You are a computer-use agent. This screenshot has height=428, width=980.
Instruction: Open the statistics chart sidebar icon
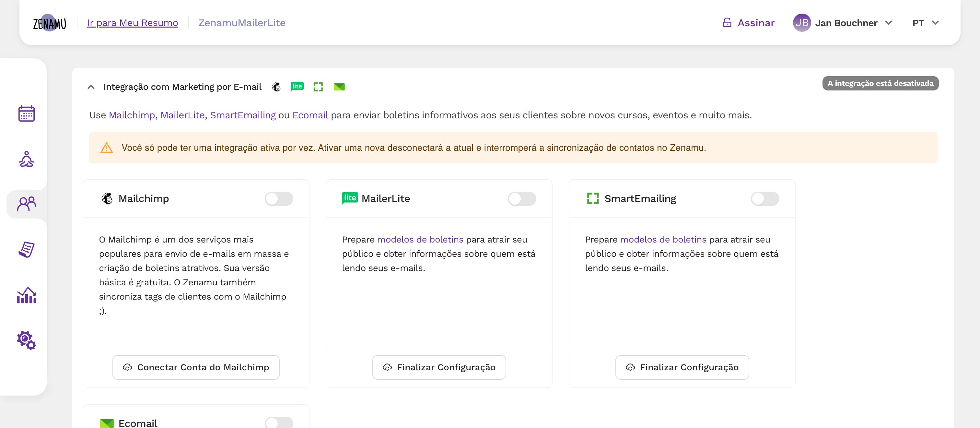click(x=27, y=295)
